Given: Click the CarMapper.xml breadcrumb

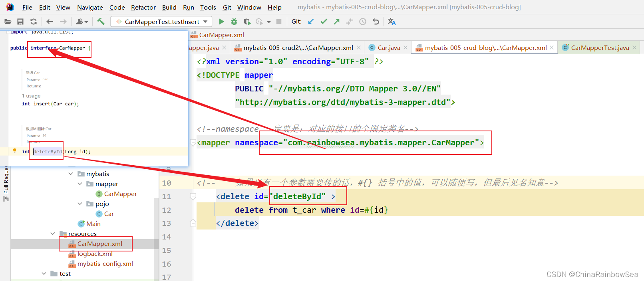Looking at the screenshot, I should [x=221, y=35].
